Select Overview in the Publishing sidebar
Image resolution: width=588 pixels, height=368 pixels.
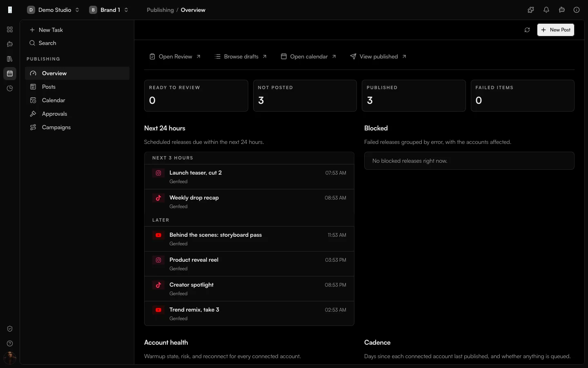pyautogui.click(x=77, y=73)
